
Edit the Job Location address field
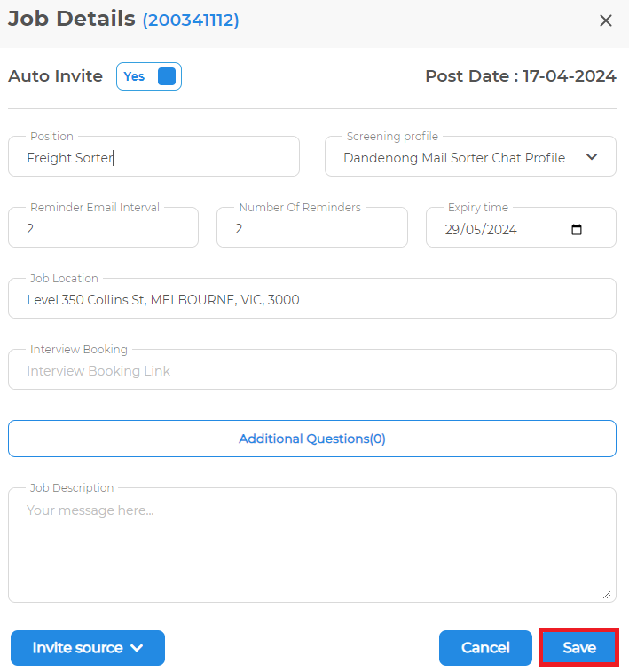pyautogui.click(x=312, y=298)
